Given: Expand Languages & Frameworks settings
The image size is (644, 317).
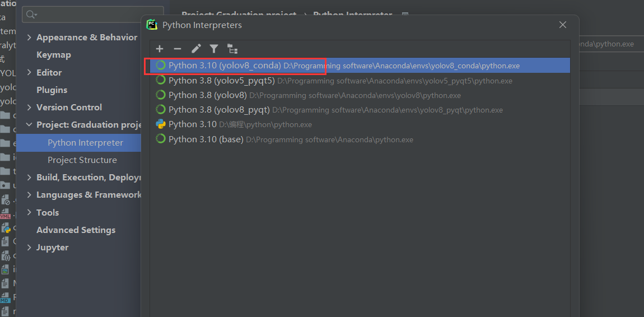Looking at the screenshot, I should (29, 195).
